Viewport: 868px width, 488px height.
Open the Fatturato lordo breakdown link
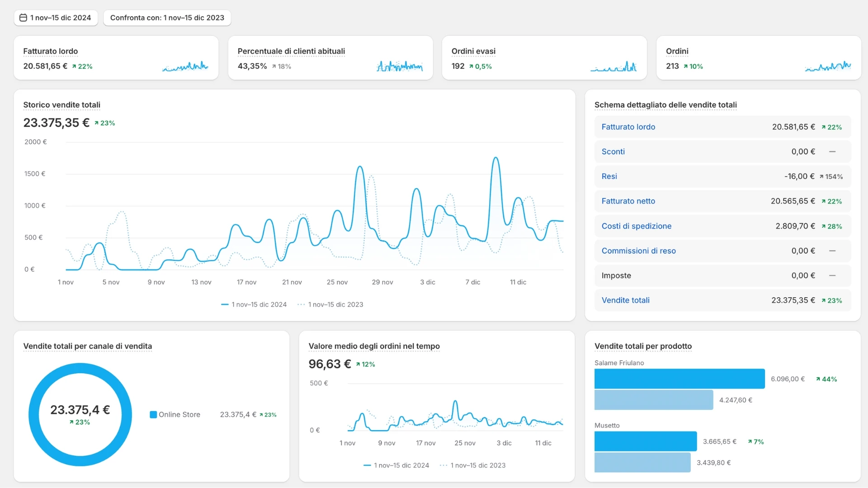[x=628, y=127]
